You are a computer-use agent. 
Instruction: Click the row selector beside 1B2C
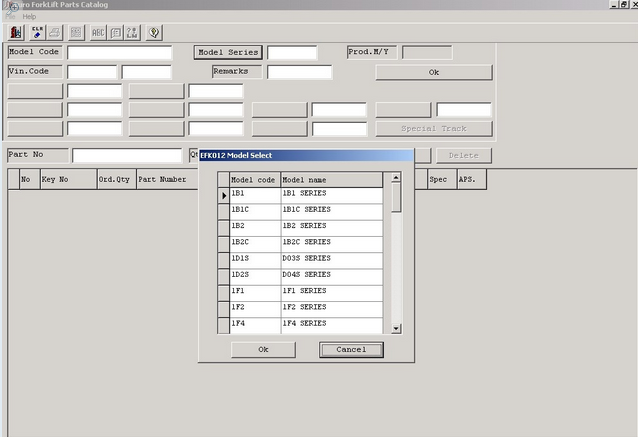[223, 245]
